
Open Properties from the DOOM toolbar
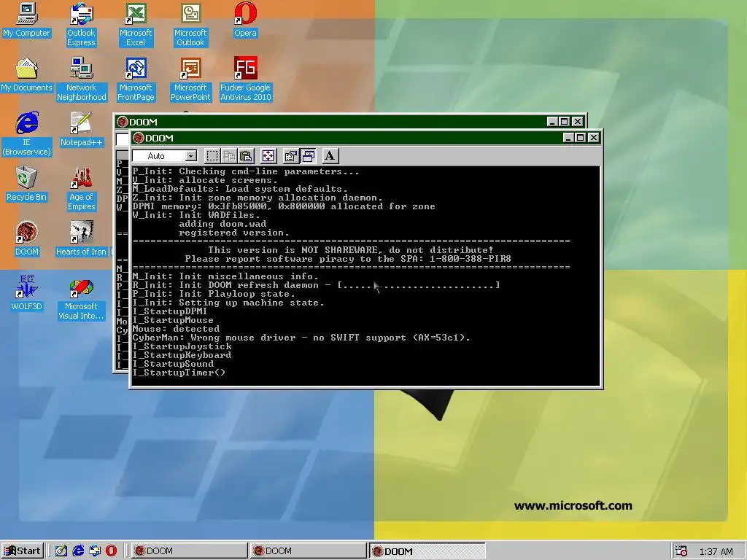(290, 156)
